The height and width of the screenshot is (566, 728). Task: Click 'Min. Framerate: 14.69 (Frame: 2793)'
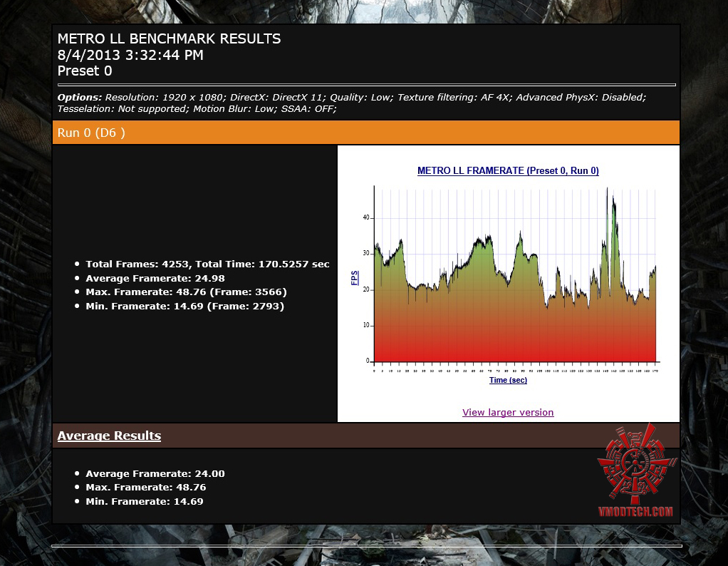[184, 307]
